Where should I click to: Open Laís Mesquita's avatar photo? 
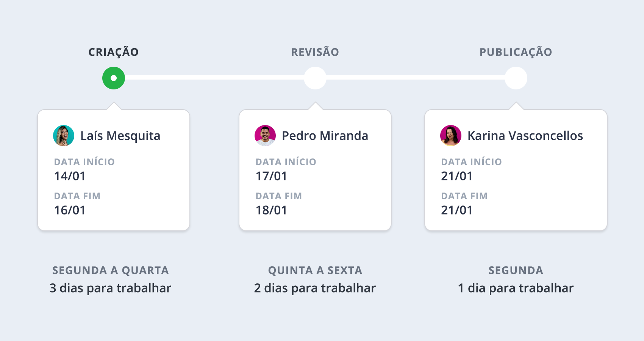click(x=64, y=136)
